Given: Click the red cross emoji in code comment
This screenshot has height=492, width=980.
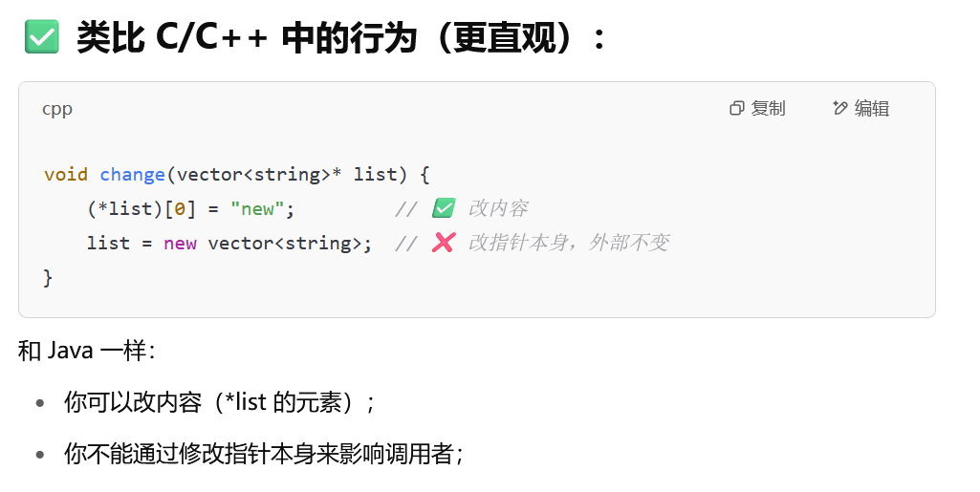Looking at the screenshot, I should 443,243.
